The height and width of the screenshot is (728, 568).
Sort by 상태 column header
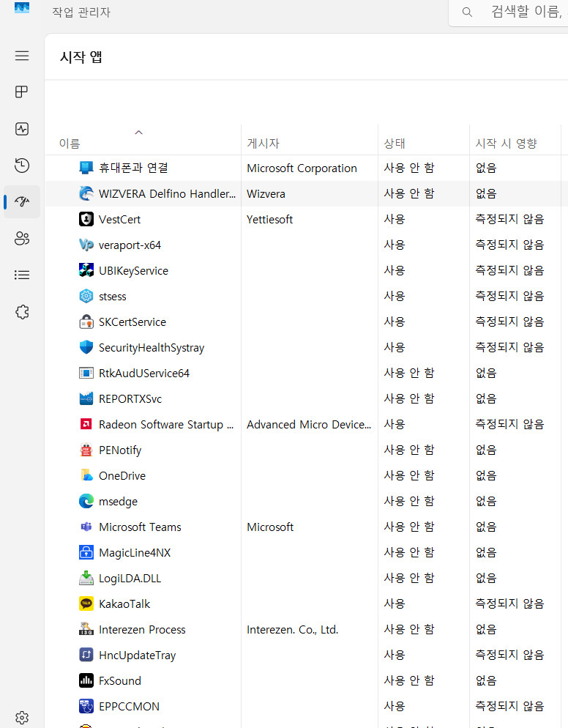(395, 144)
